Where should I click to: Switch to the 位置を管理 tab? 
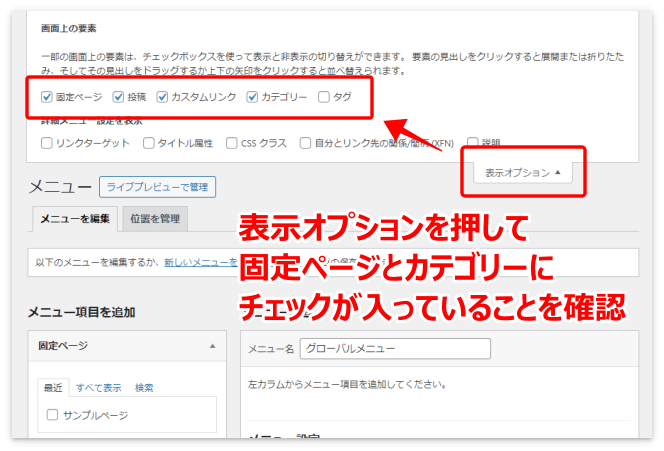[x=155, y=219]
